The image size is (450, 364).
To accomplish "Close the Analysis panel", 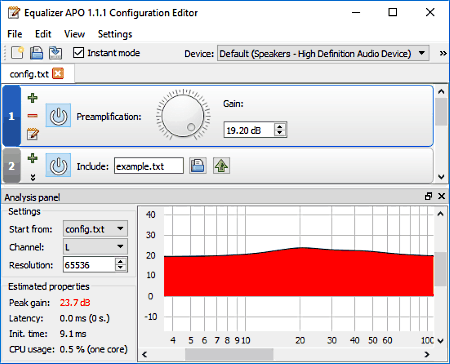I will click(x=441, y=196).
